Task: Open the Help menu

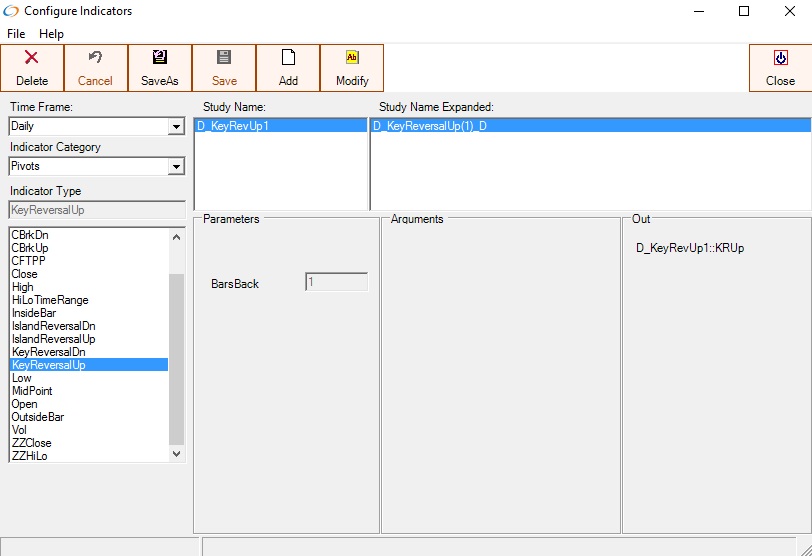Action: (51, 34)
